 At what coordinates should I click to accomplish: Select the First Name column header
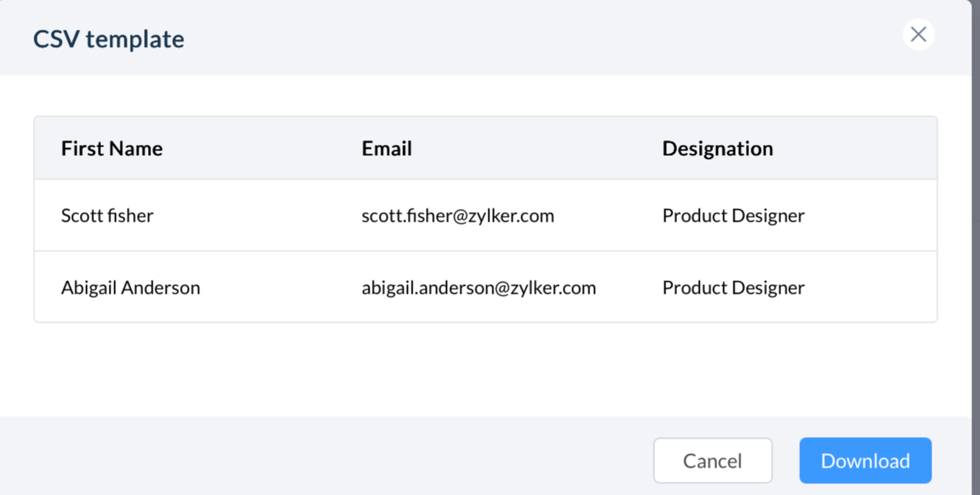pyautogui.click(x=112, y=149)
